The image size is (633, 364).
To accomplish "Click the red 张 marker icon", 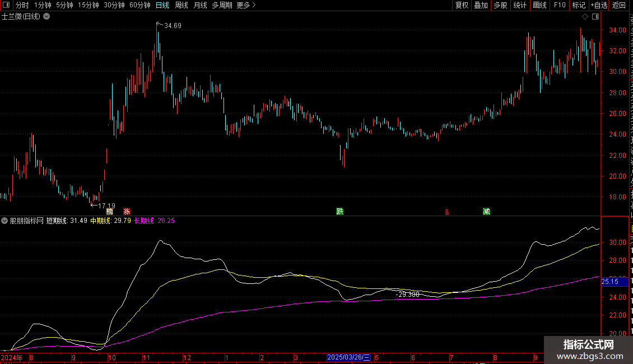I will point(127,212).
